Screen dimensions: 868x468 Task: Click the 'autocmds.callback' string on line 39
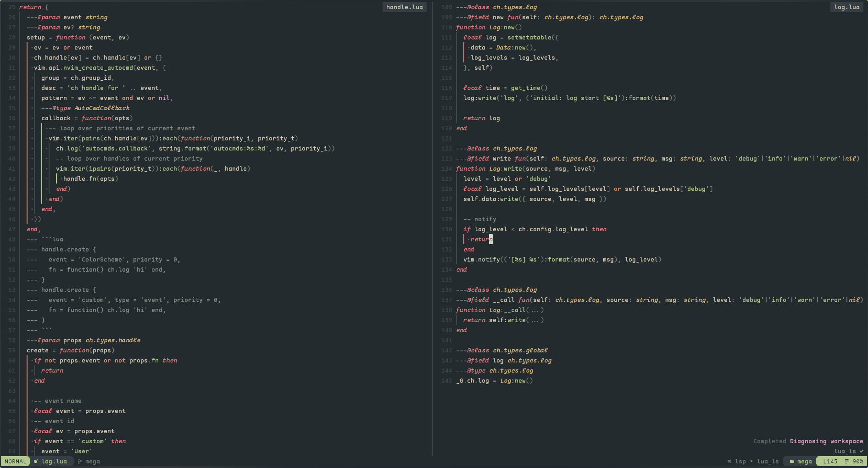117,148
